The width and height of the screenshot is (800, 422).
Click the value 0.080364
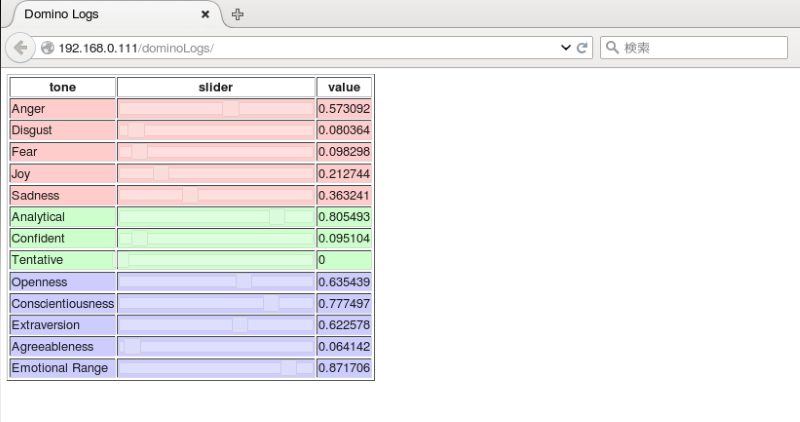click(x=344, y=130)
